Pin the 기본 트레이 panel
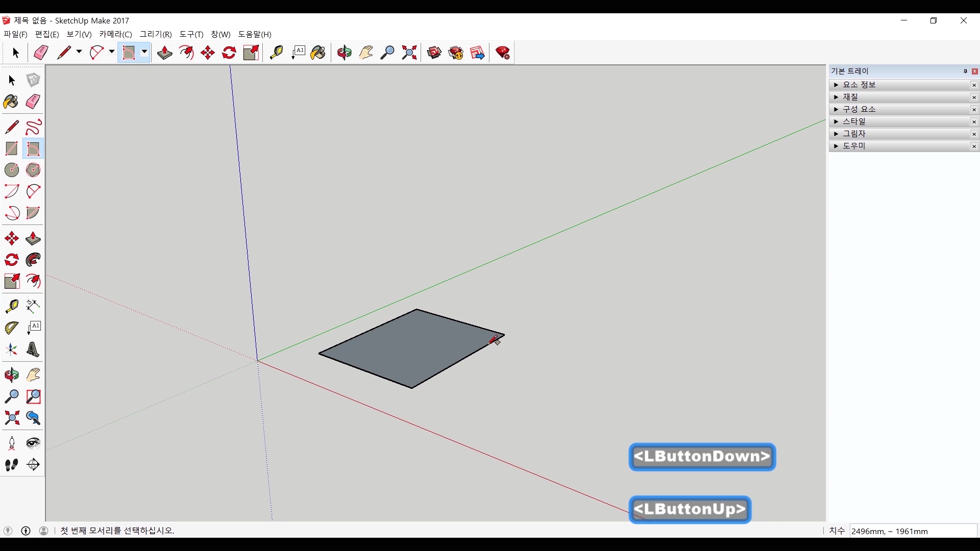Image resolution: width=980 pixels, height=551 pixels. (x=965, y=71)
